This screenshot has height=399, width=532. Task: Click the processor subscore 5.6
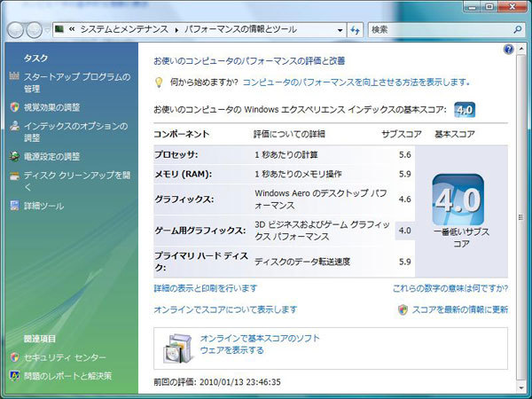pos(405,154)
